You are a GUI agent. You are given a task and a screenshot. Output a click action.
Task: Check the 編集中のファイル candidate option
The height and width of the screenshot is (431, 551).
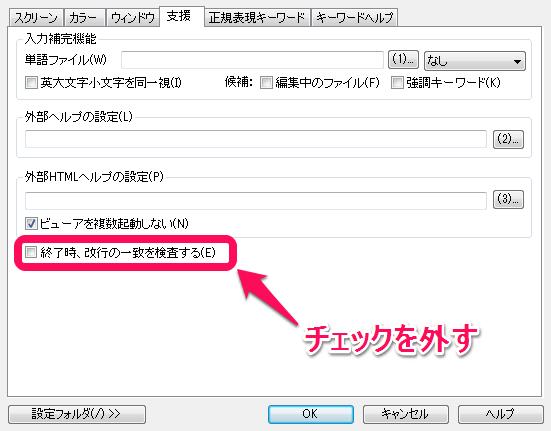click(266, 83)
